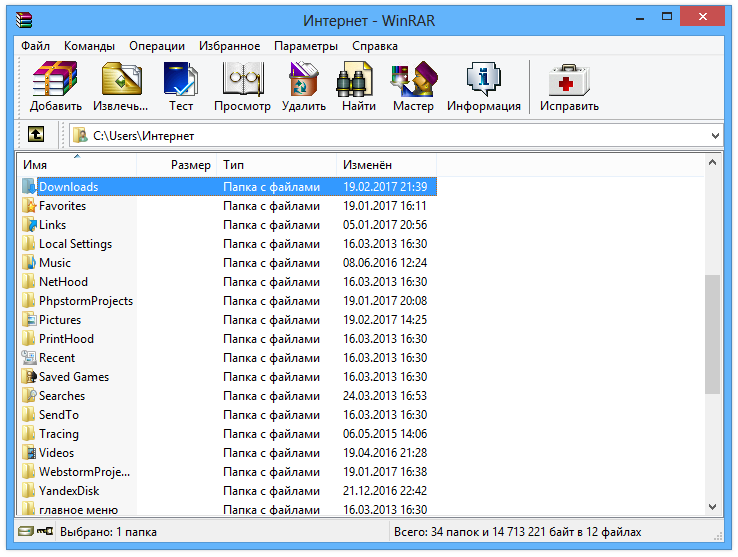Click the key password icon in status bar
Image resolution: width=738 pixels, height=557 pixels.
click(x=45, y=532)
